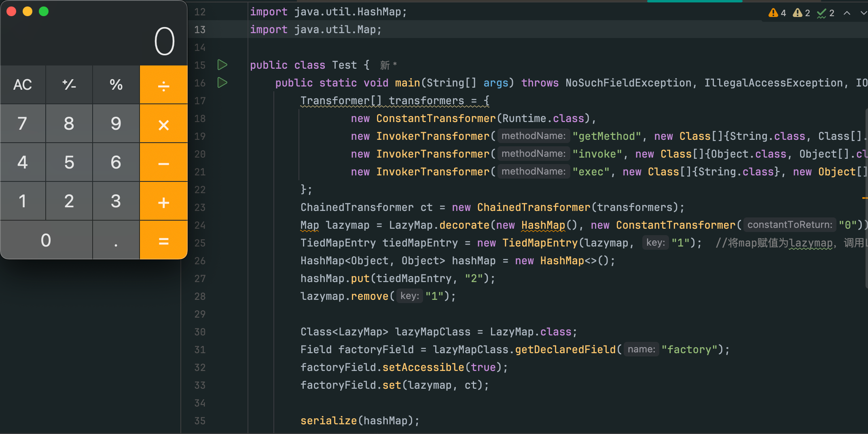868x434 pixels.
Task: Run main method via line 16 gutter arrow
Action: coord(222,82)
